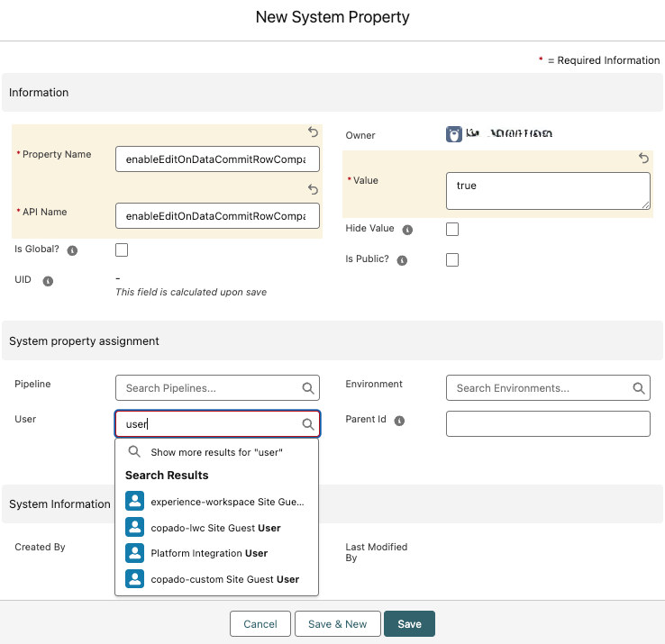Click the Information section header
The width and height of the screenshot is (665, 644).
(x=332, y=93)
